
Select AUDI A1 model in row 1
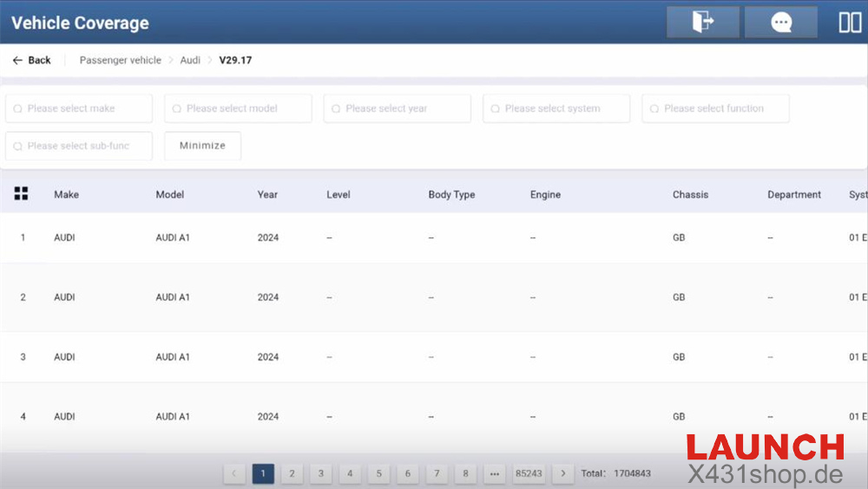tap(173, 238)
